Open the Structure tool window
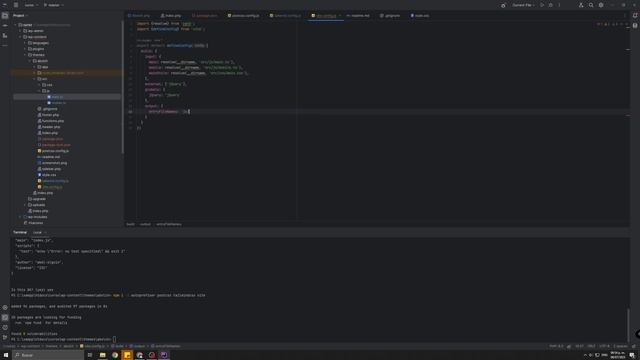The image size is (640, 360). [5, 36]
